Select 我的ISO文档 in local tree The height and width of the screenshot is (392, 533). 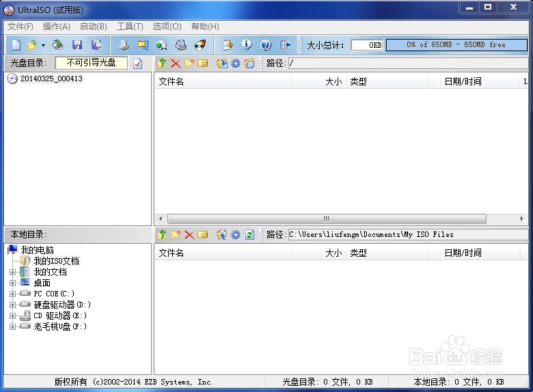click(x=57, y=261)
